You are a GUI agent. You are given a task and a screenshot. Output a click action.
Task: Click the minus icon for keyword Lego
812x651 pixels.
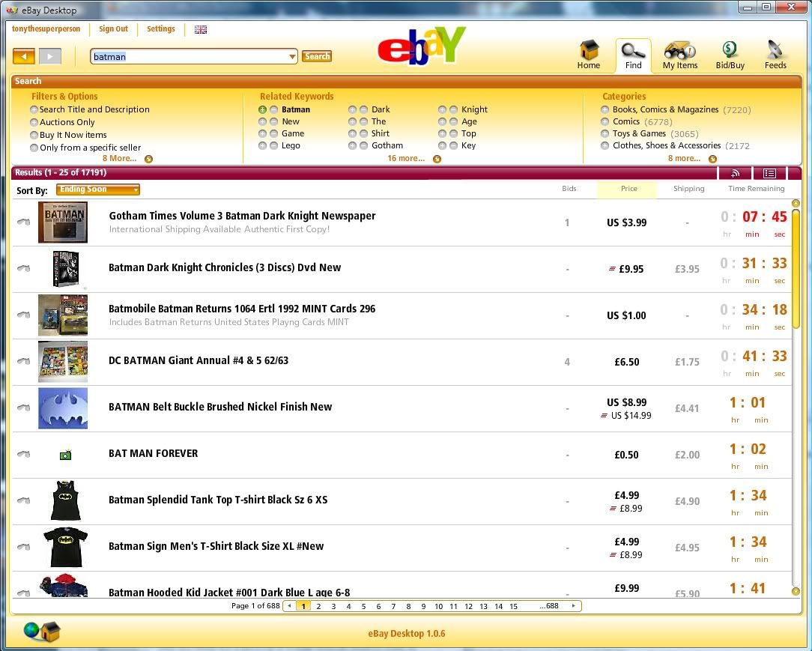coord(274,146)
